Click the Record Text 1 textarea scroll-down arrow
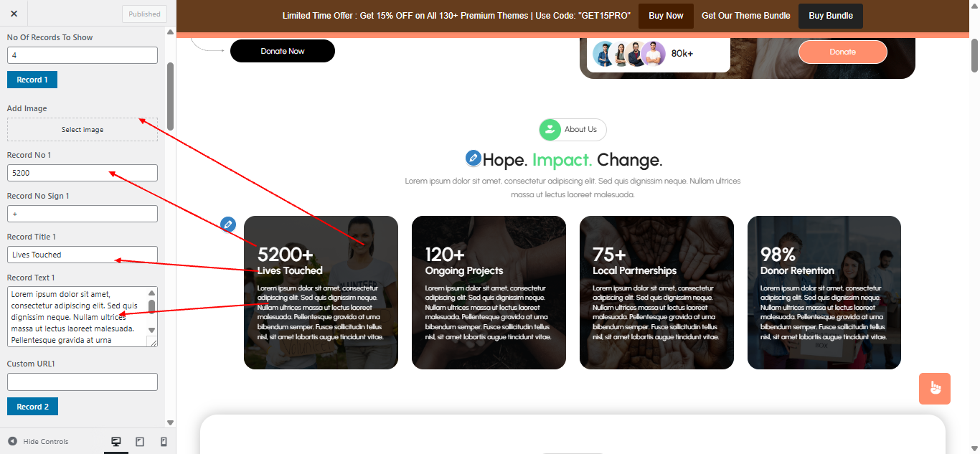Screen dimensions: 980x454 click(x=151, y=330)
